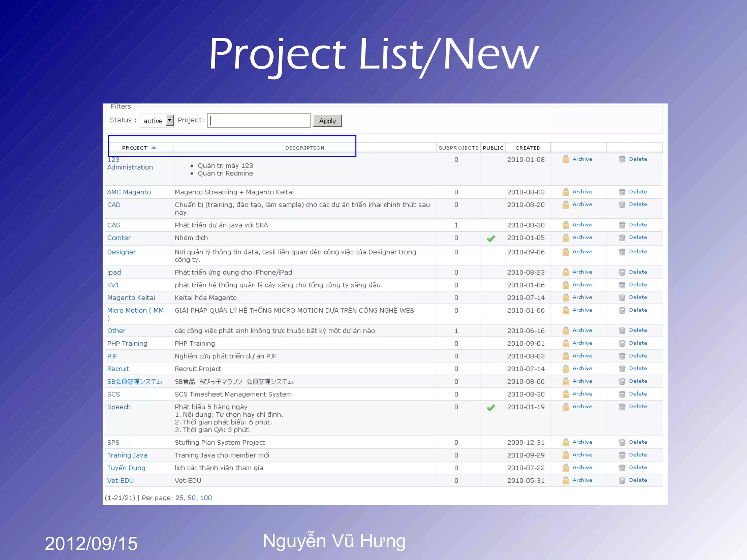
Task: Click Delete link for PJF project
Action: pyautogui.click(x=638, y=356)
